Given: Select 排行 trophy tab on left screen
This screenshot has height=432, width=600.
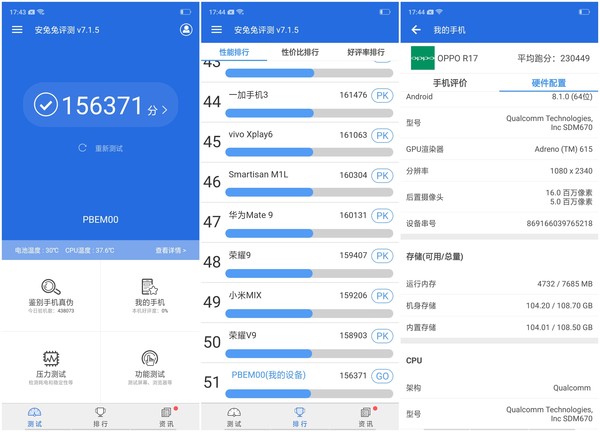Looking at the screenshot, I should pyautogui.click(x=100, y=417).
